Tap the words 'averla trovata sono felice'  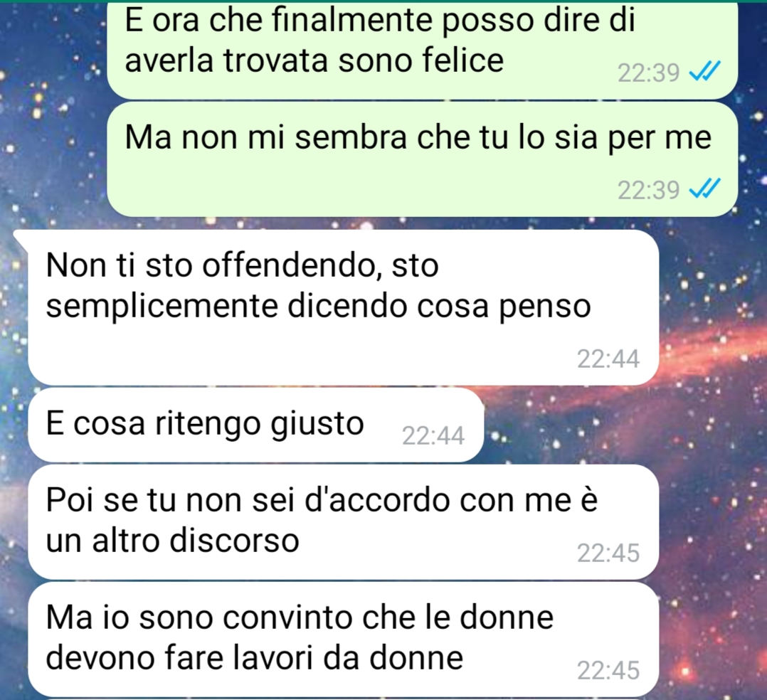(314, 61)
